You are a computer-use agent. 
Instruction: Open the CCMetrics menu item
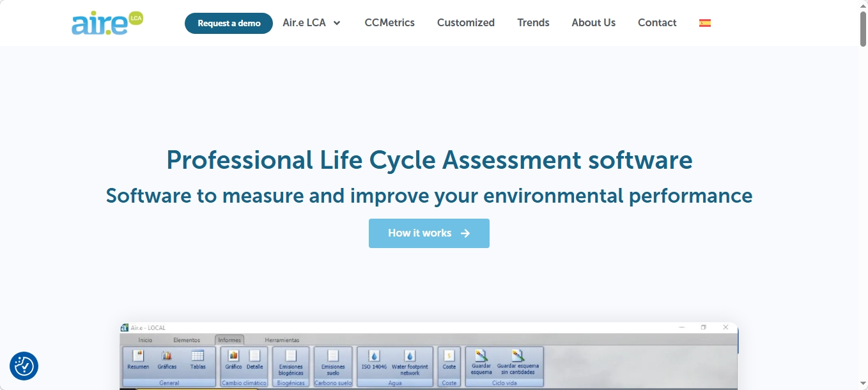(x=390, y=23)
